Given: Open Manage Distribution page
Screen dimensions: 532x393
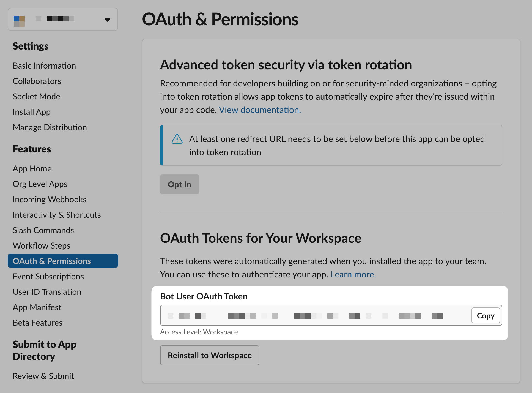Looking at the screenshot, I should tap(50, 127).
